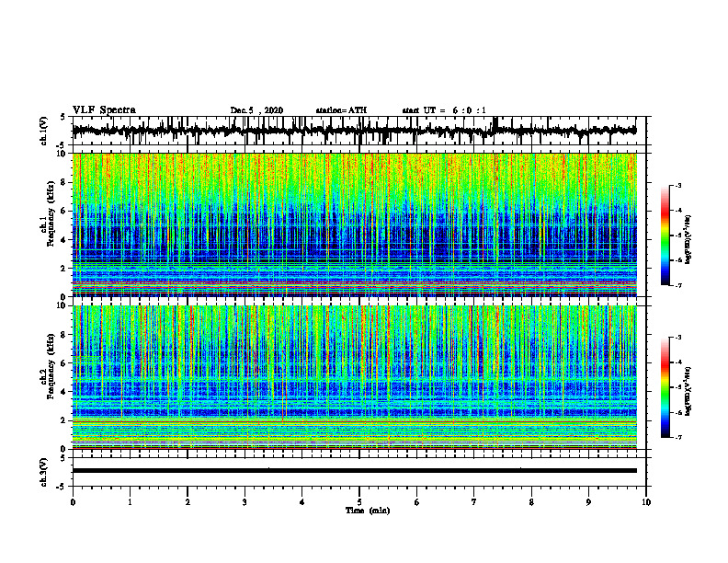
Task: Click the ch.2 frequency axis "6" tick label
Action: [64, 363]
